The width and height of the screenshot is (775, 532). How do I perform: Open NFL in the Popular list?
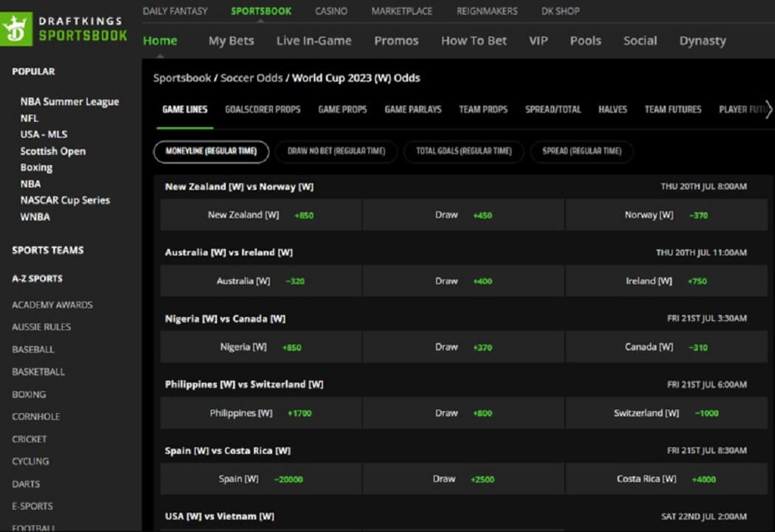pyautogui.click(x=30, y=118)
